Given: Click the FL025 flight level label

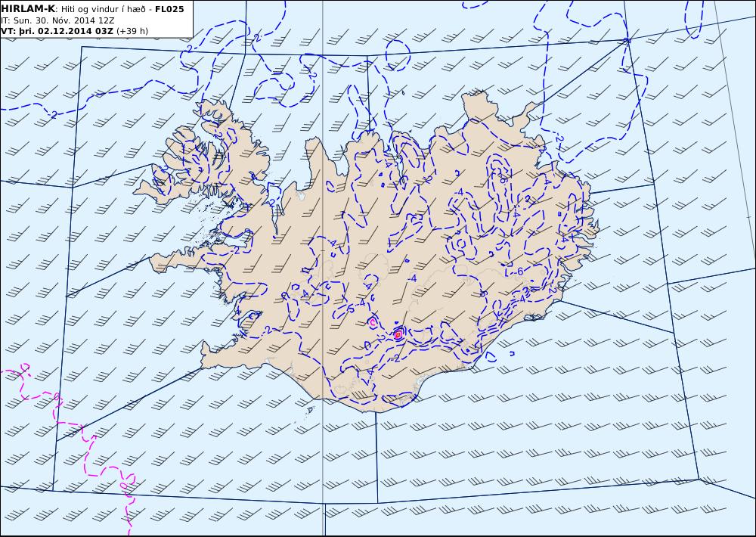Looking at the screenshot, I should 169,9.
